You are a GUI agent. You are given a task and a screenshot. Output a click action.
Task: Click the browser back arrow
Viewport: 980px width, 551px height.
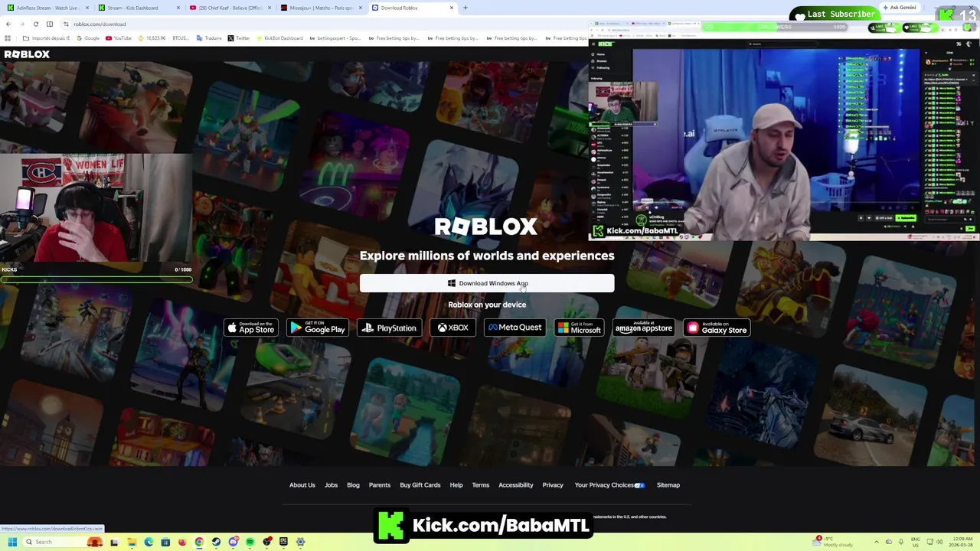pos(8,24)
